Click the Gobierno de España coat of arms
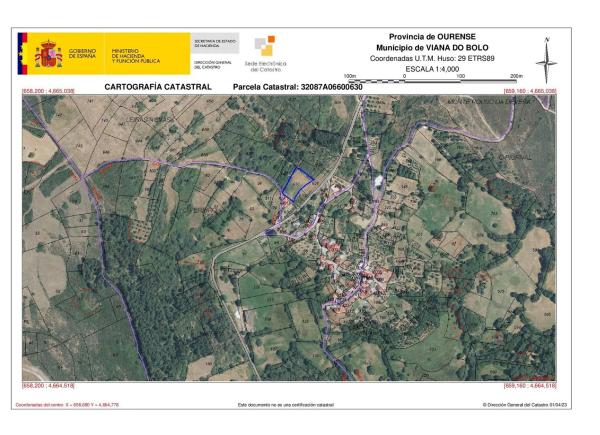 pos(50,53)
